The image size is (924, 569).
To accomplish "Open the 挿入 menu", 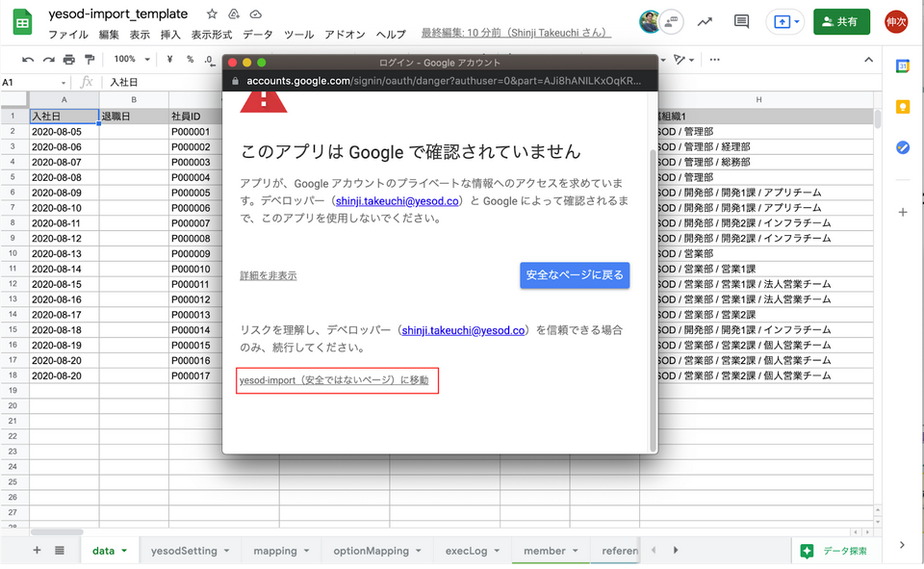I will click(170, 35).
